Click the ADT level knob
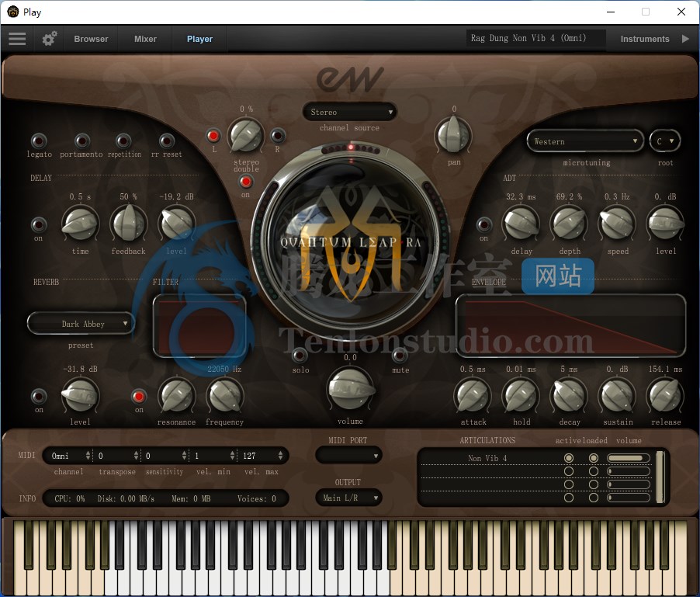This screenshot has height=597, width=700. [x=666, y=224]
